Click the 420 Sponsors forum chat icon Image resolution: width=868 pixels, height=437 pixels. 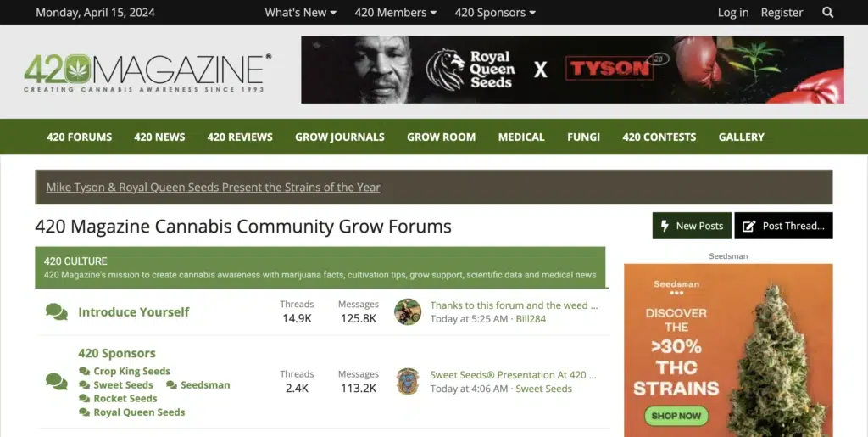pyautogui.click(x=57, y=382)
